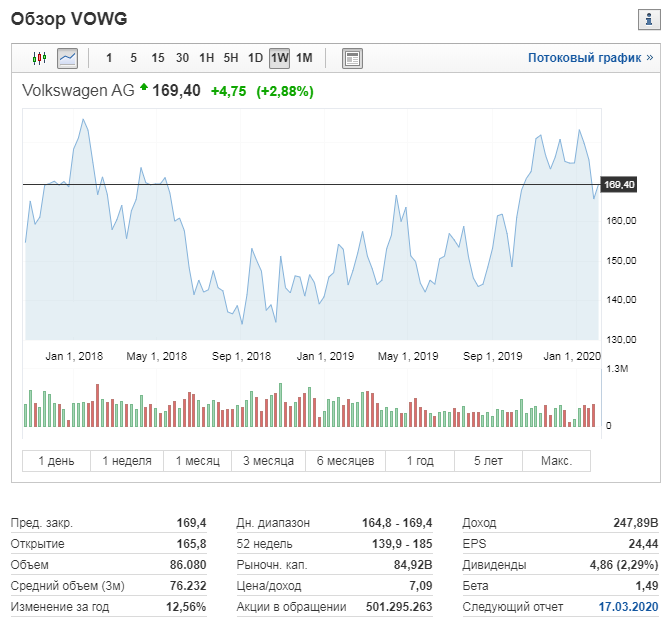Click the 169,40 price marker on chart axis
Viewport: 672px width, 625px height.
coord(619,185)
